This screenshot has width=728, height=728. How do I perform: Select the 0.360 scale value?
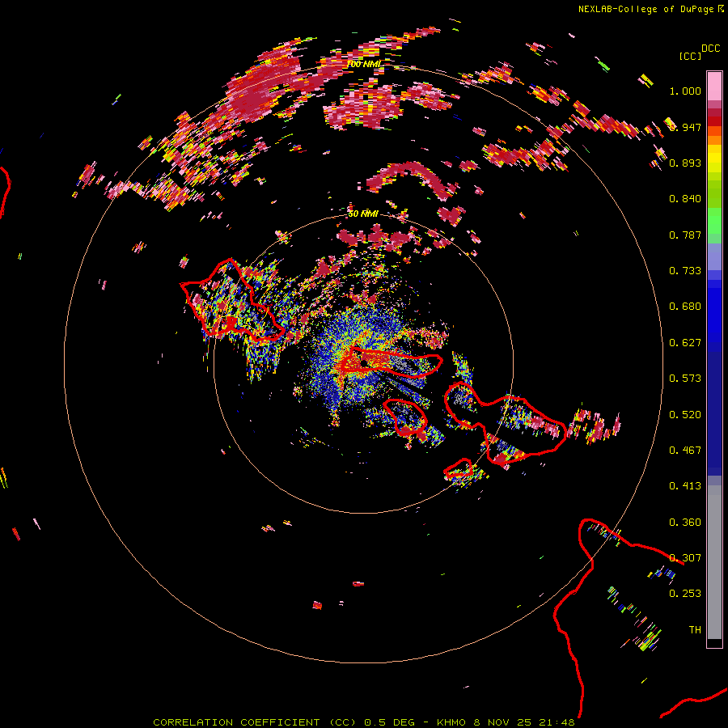[685, 523]
